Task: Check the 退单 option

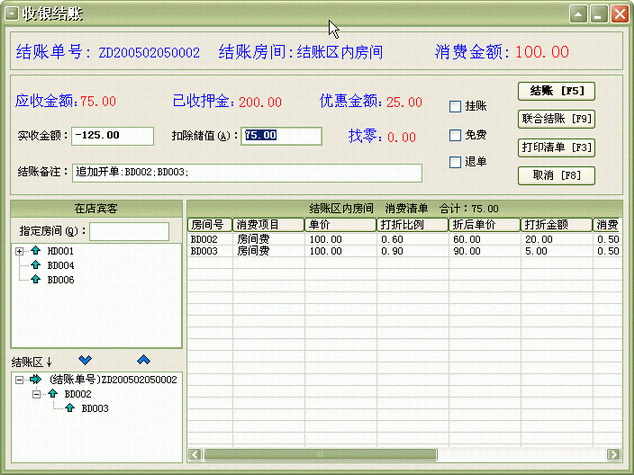Action: point(455,162)
